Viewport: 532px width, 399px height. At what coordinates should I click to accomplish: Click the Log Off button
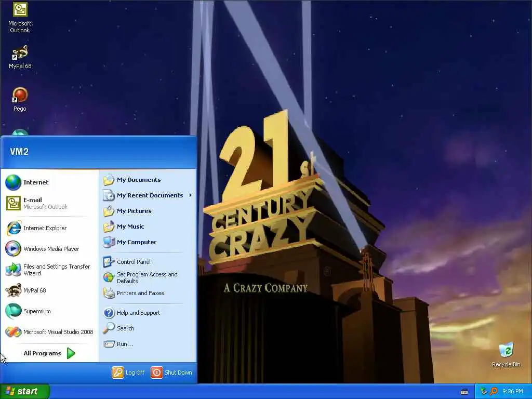click(x=128, y=373)
